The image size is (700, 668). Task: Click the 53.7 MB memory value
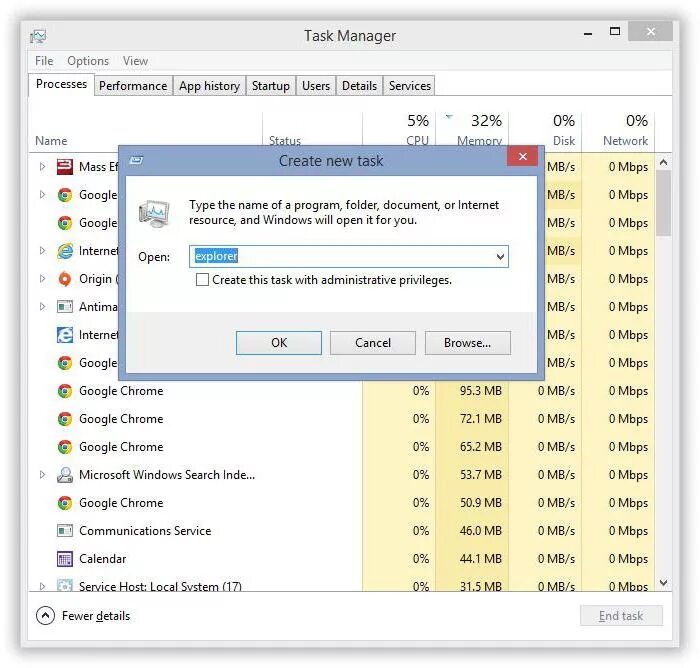(x=480, y=475)
